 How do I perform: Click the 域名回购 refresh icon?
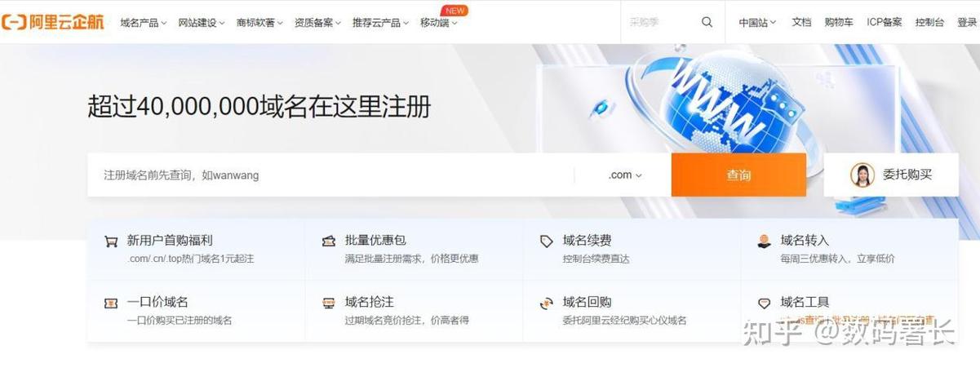tap(547, 303)
